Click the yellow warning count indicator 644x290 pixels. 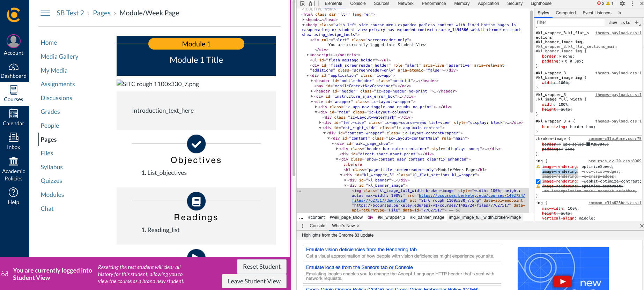[610, 3]
